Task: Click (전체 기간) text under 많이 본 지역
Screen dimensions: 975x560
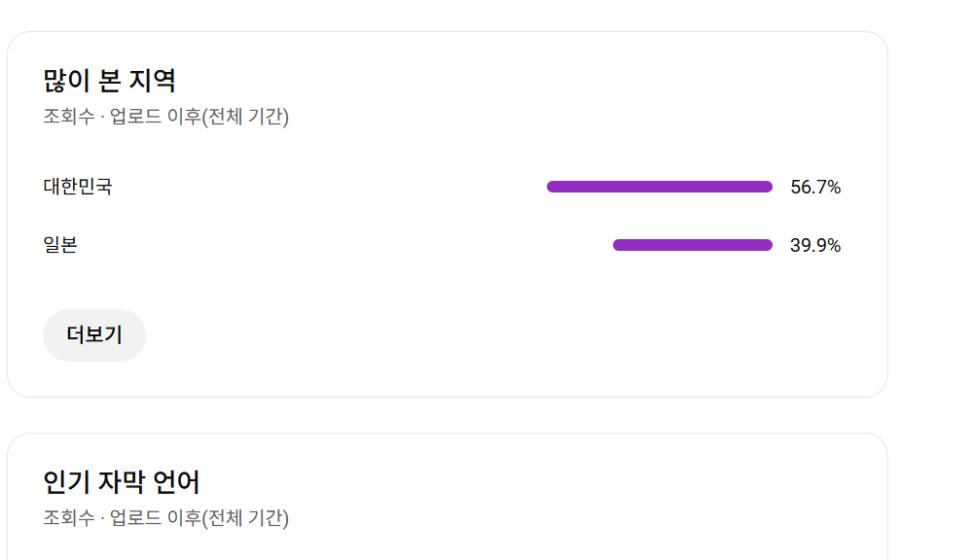Action: tap(245, 117)
